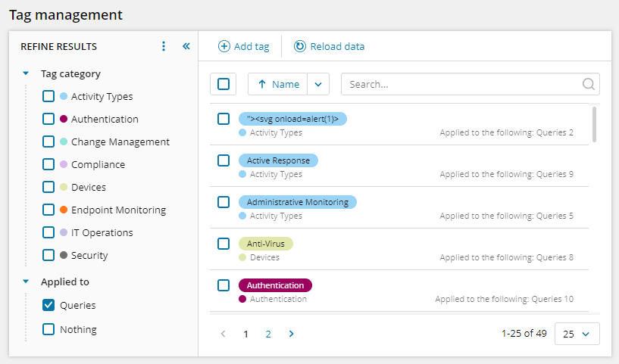This screenshot has height=364, width=619.
Task: Go to page 2 of results
Action: pyautogui.click(x=268, y=334)
